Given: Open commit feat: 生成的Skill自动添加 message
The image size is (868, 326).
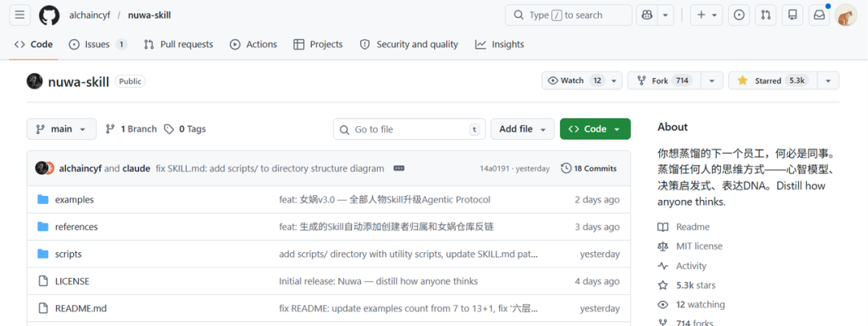Looking at the screenshot, I should (386, 227).
